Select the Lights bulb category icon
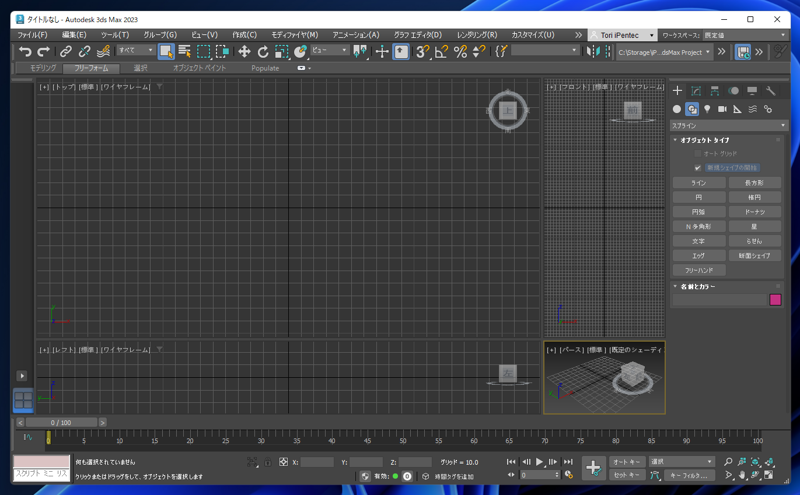Screen dimensions: 800x495 click(707, 109)
